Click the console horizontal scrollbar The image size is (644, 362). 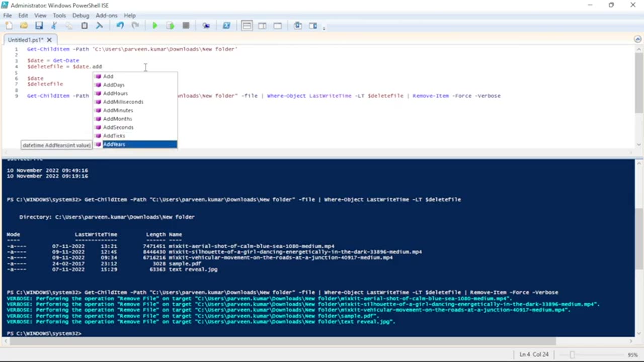(282, 341)
